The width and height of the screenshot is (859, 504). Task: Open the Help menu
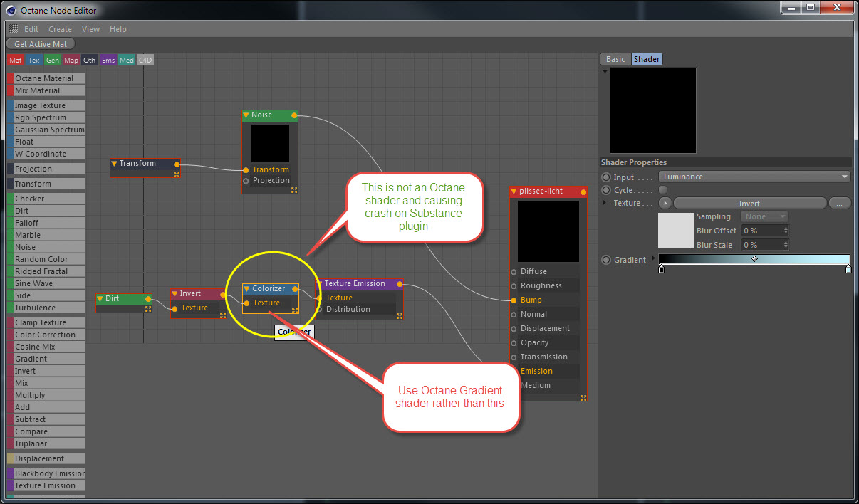pyautogui.click(x=118, y=29)
